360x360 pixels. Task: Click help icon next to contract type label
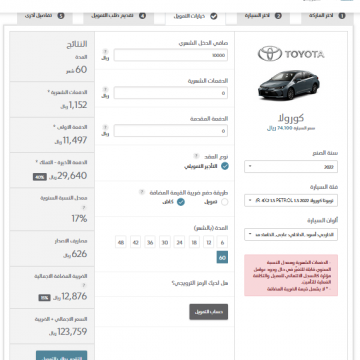196,156
